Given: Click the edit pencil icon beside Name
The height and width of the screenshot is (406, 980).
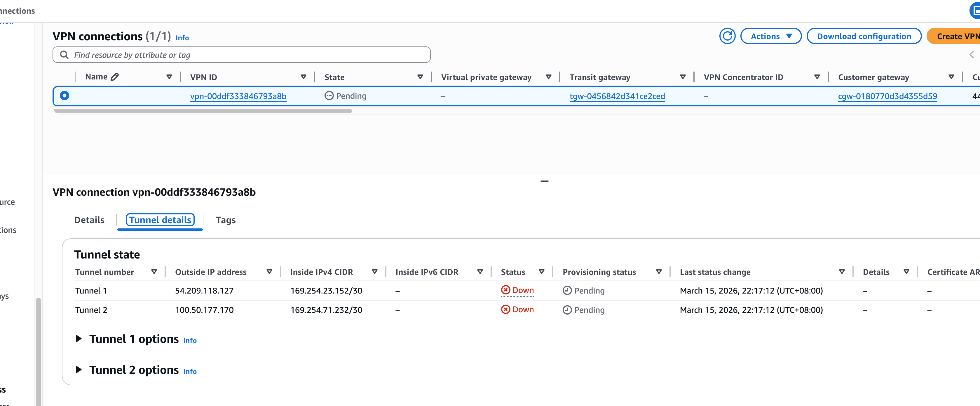Looking at the screenshot, I should [114, 77].
